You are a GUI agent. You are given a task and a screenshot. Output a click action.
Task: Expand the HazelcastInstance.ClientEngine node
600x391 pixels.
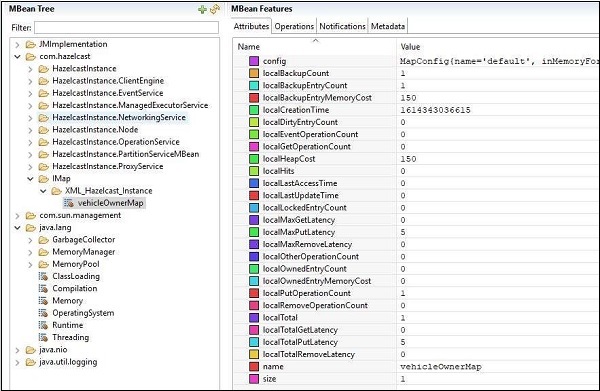30,81
